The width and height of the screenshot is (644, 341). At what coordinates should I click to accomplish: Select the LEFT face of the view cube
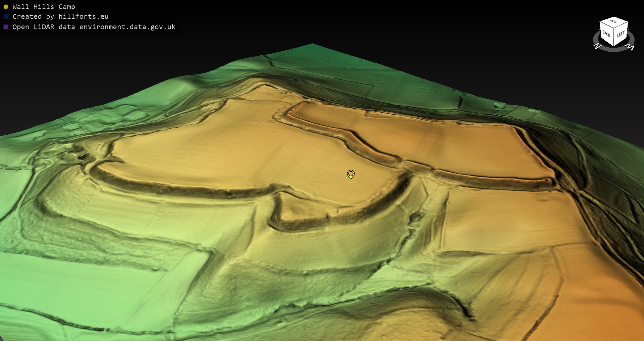click(621, 34)
